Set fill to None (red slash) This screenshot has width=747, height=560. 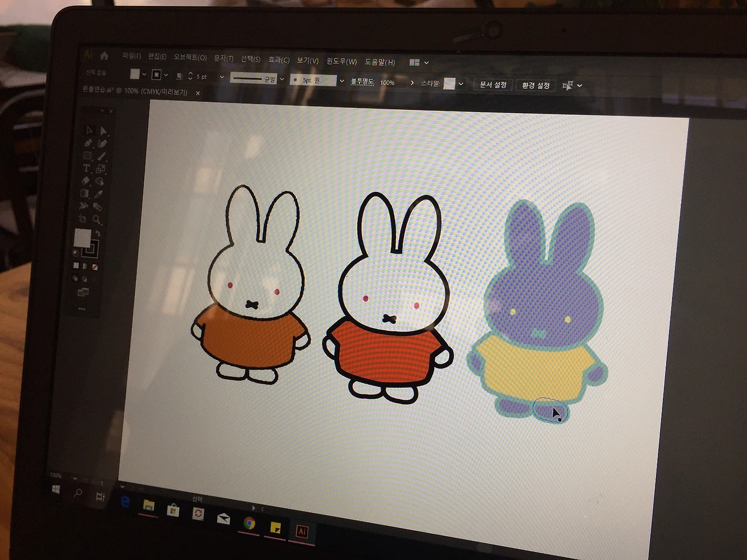coord(95,268)
